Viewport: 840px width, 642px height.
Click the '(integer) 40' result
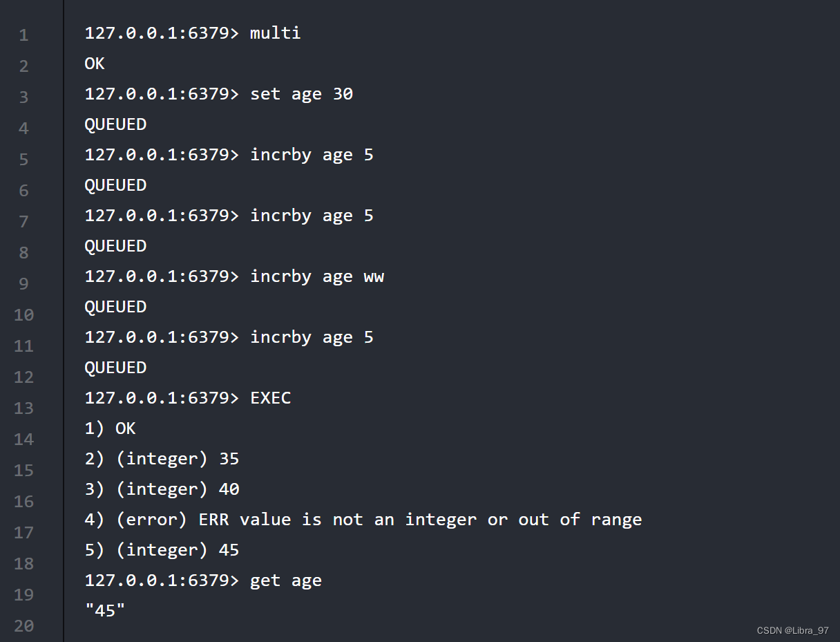coord(178,489)
